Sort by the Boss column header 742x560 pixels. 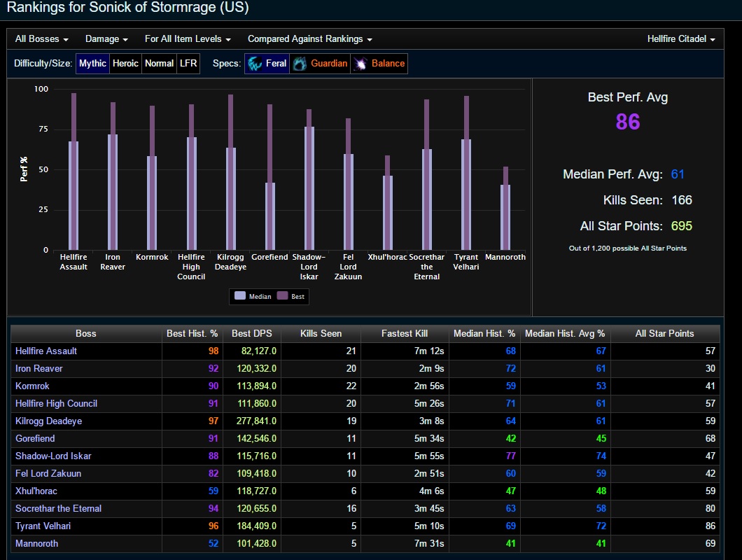pyautogui.click(x=85, y=333)
